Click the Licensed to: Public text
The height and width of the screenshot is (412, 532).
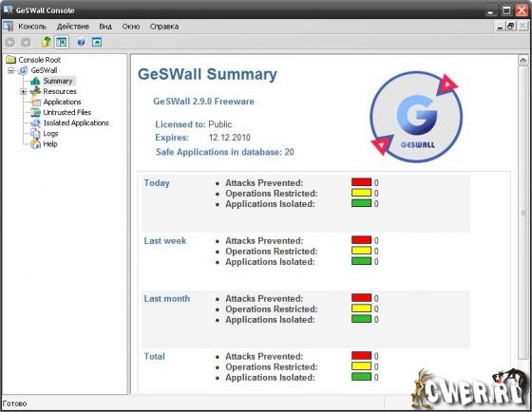[194, 124]
